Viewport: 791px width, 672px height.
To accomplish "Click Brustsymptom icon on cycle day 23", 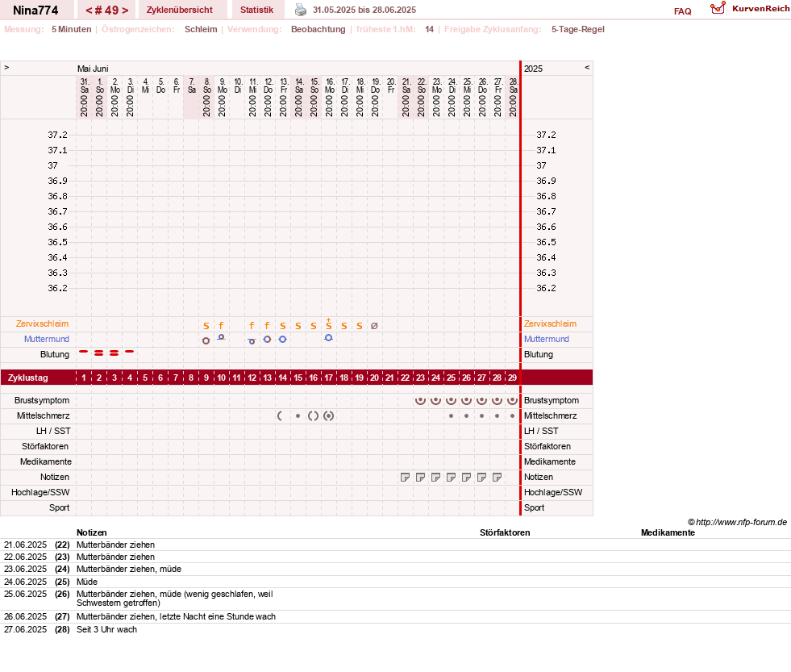I will [420, 400].
